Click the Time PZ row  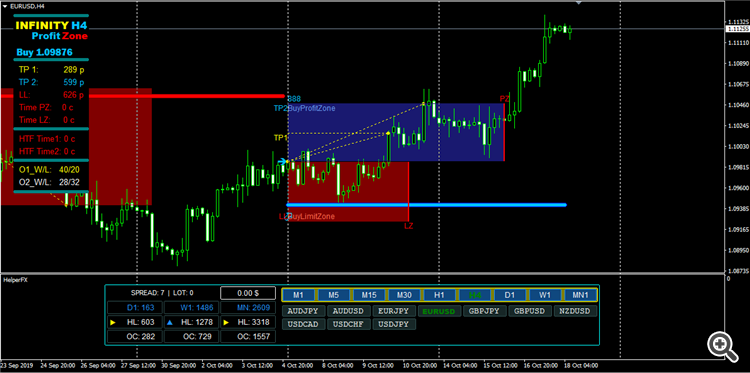point(47,107)
